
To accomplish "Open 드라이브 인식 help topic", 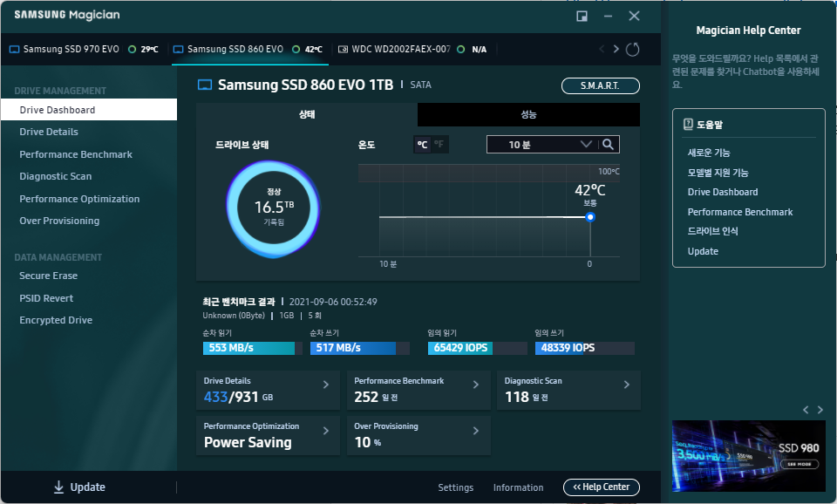I will (712, 231).
